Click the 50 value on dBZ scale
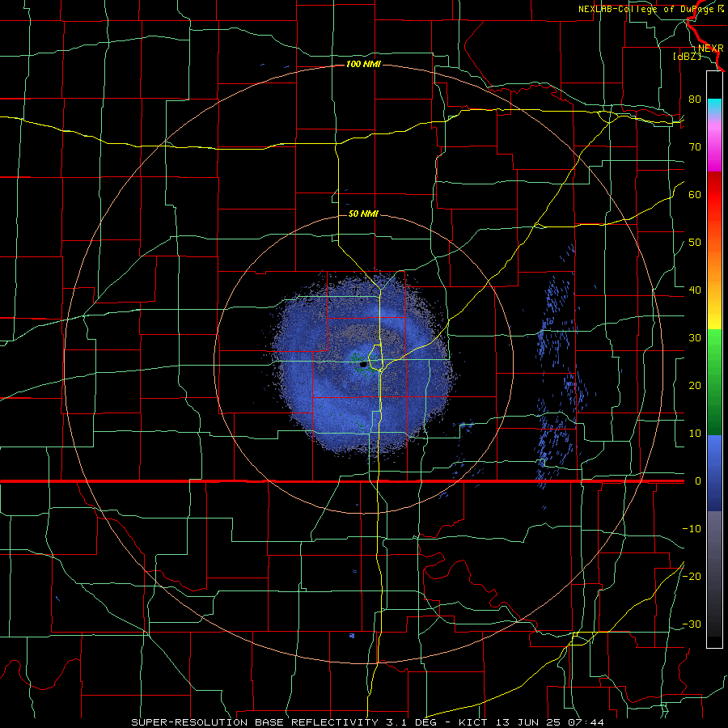 695,243
